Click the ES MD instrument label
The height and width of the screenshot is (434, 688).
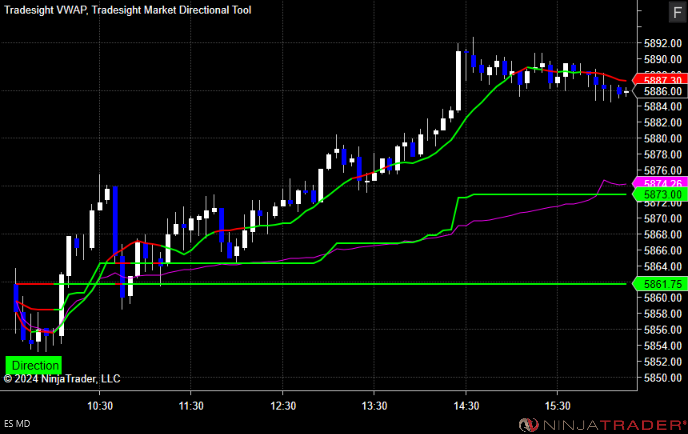coord(17,424)
